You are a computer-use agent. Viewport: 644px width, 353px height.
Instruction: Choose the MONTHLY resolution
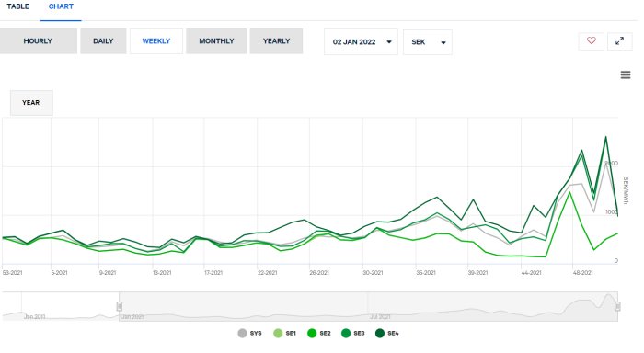216,41
